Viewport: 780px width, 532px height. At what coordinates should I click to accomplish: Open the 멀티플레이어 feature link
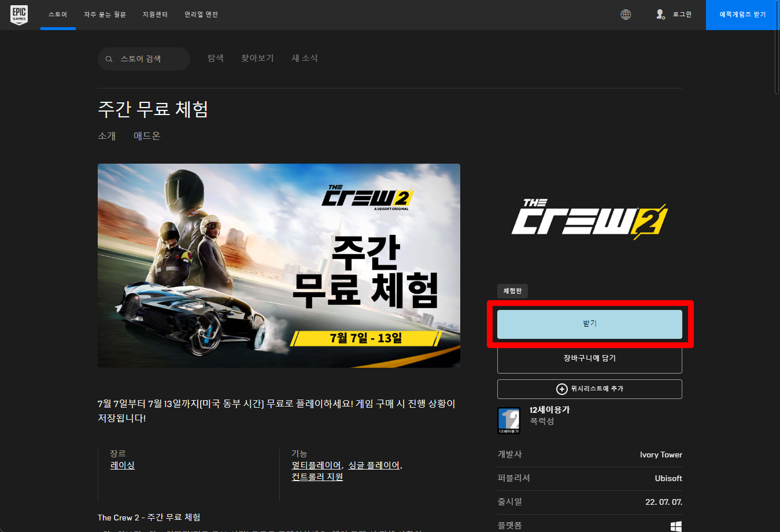click(316, 465)
